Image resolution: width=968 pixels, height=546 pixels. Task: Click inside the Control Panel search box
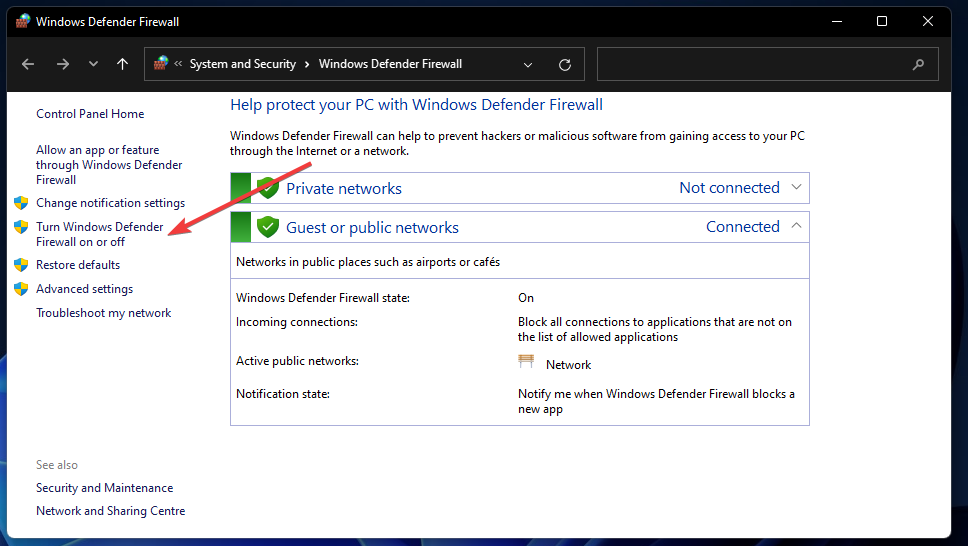750,64
